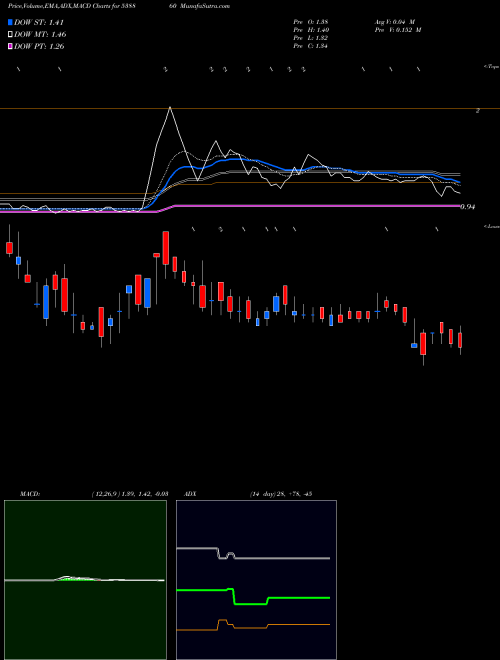Select the 'DOW ST: 1.41' legend label

39,22
